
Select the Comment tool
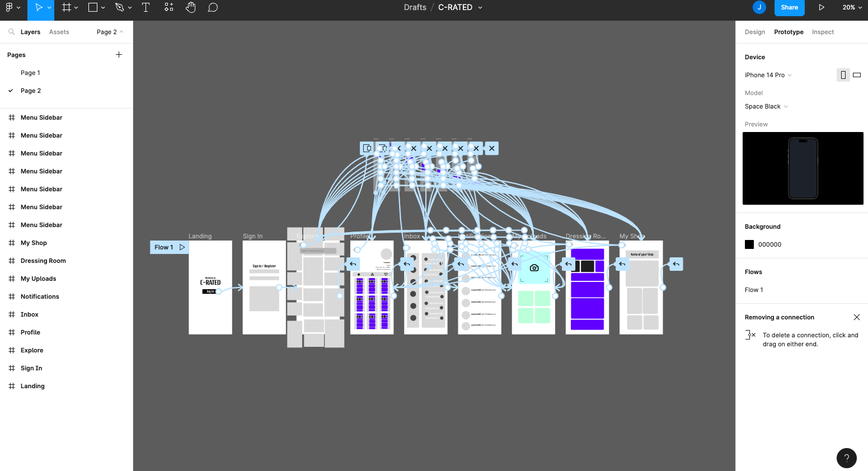coord(213,7)
